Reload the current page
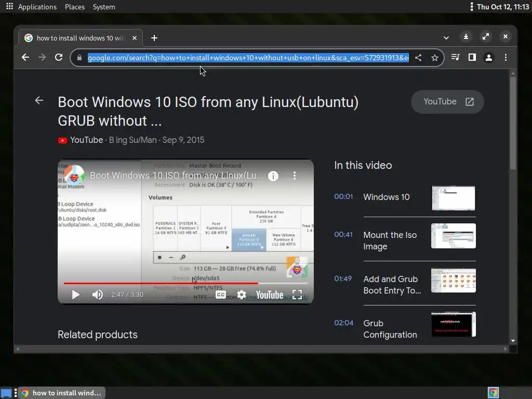 pyautogui.click(x=59, y=57)
